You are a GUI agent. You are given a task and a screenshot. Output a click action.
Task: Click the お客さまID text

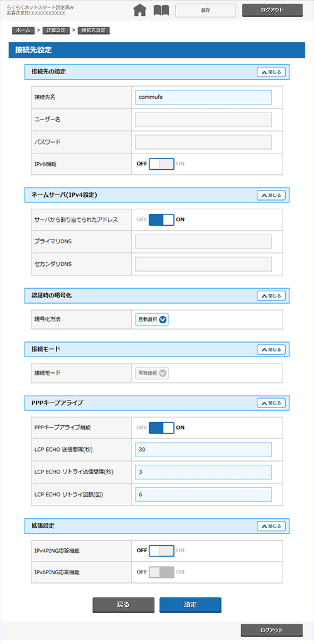[36, 14]
